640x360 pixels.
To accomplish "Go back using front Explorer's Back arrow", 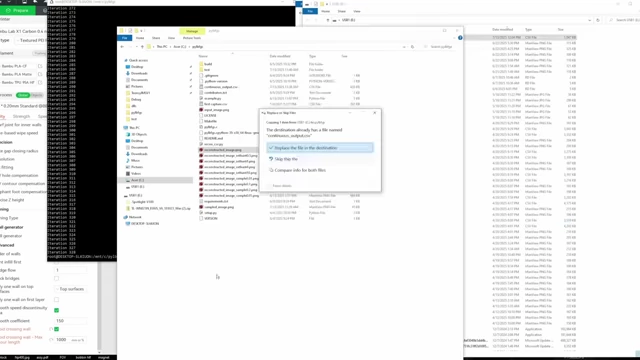I will (122, 47).
